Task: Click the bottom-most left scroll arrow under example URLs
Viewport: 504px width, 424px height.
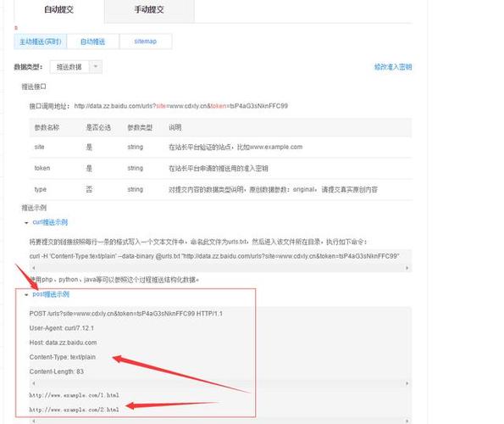Action: tap(34, 421)
